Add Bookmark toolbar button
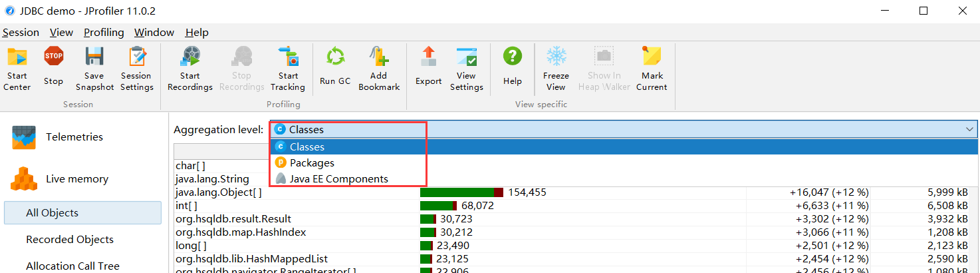Viewport: 980px width, 273px height. pos(379,69)
